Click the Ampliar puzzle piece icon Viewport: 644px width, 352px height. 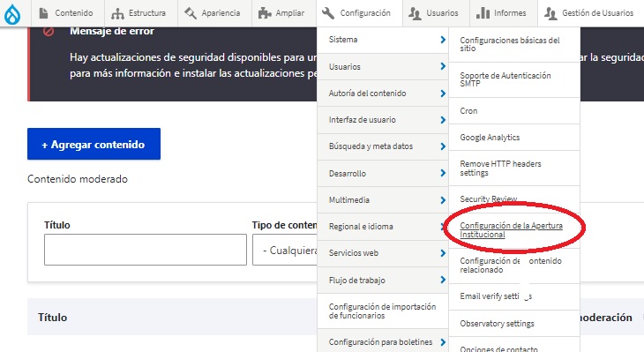click(265, 13)
